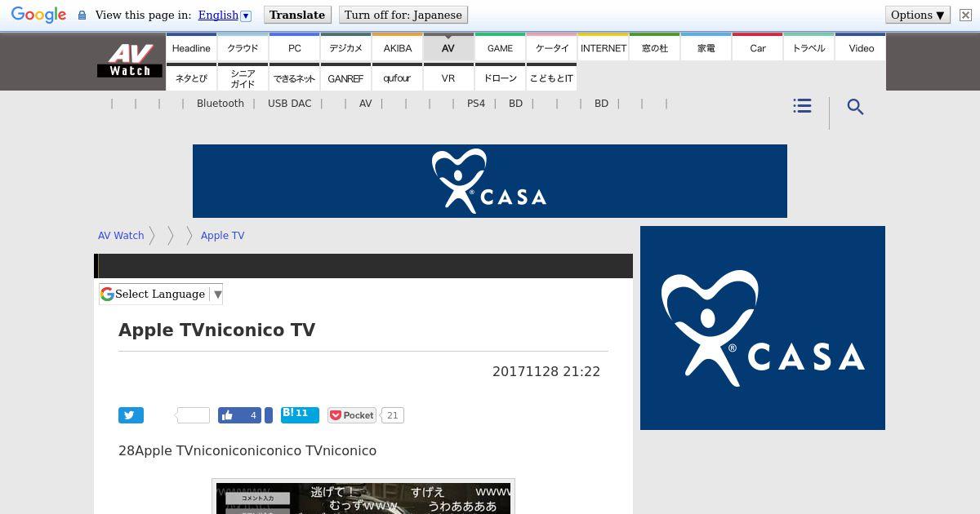Image resolution: width=980 pixels, height=514 pixels.
Task: Open the GAME site tab
Action: [500, 47]
